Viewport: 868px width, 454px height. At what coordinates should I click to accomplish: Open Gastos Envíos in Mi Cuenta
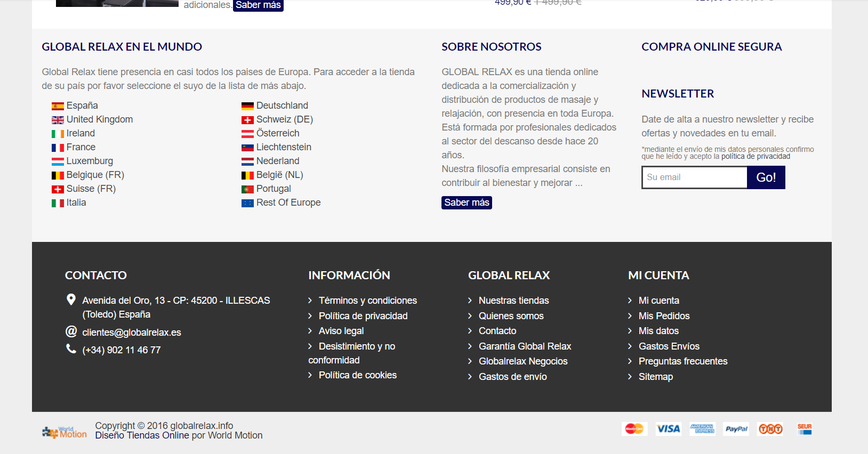(x=669, y=346)
